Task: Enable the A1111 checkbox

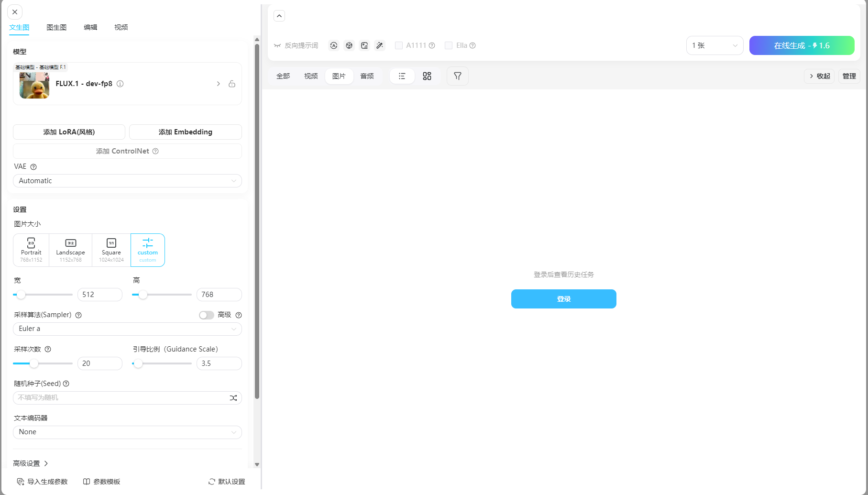Action: [x=399, y=45]
